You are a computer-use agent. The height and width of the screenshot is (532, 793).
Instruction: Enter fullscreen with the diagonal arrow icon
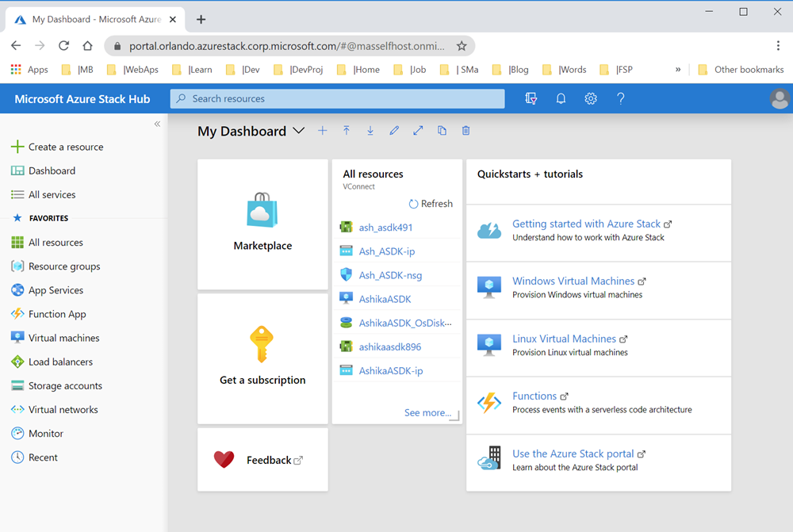(x=418, y=130)
